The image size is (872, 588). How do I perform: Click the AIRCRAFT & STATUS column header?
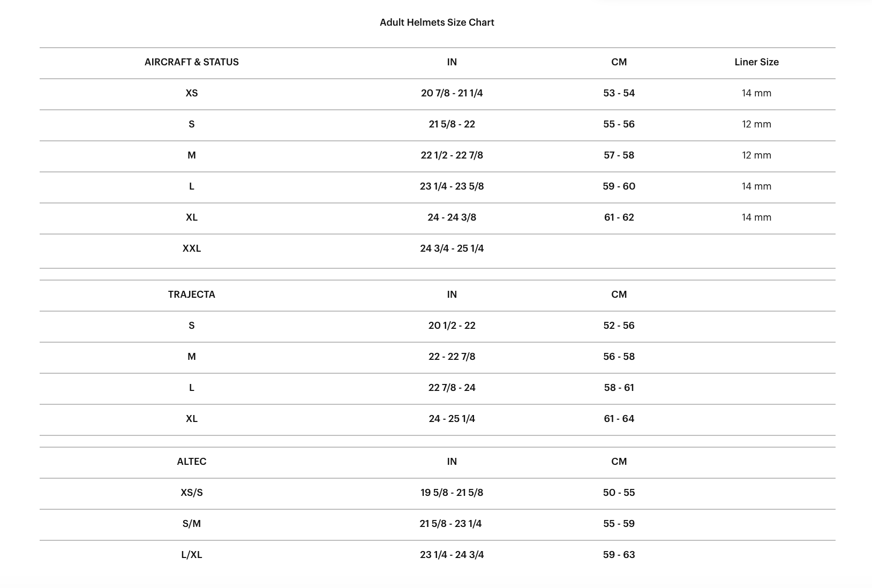[x=191, y=62]
